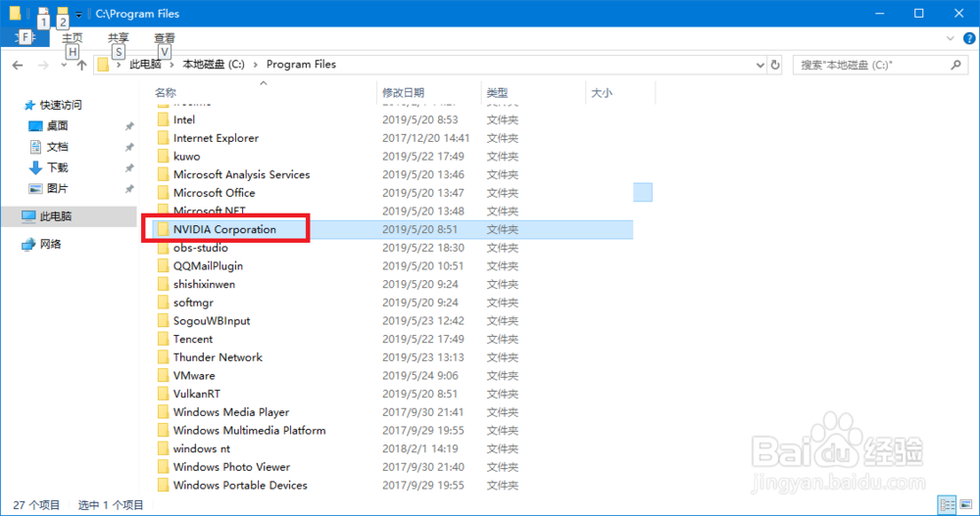Image resolution: width=980 pixels, height=516 pixels.
Task: Click Program Files in the breadcrumb
Action: coord(301,65)
